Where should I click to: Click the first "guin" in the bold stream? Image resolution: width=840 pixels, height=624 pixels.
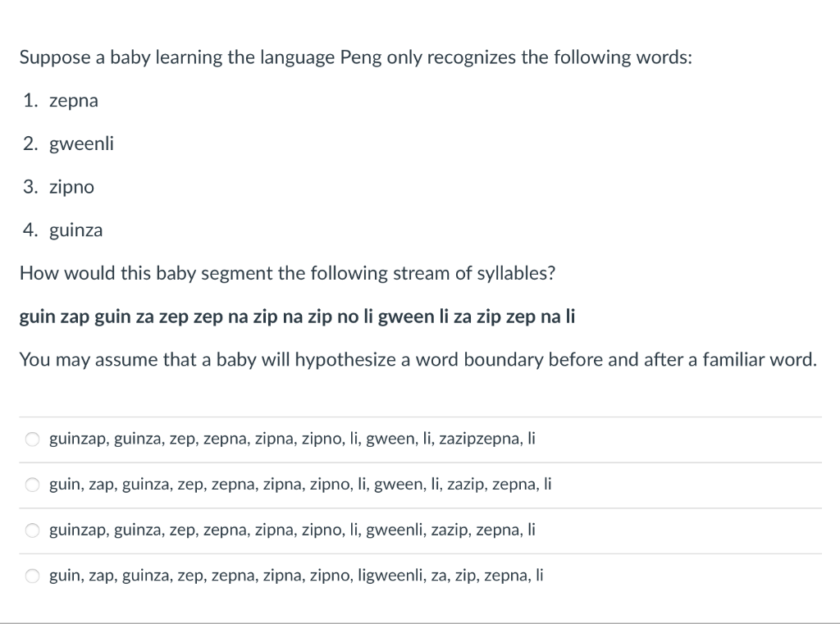37,317
